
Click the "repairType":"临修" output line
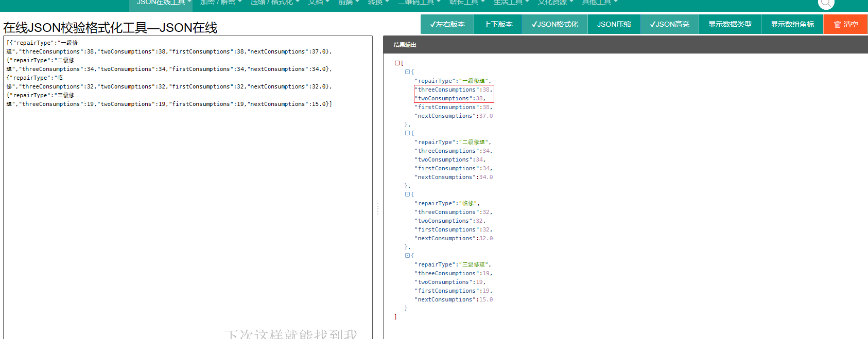447,203
